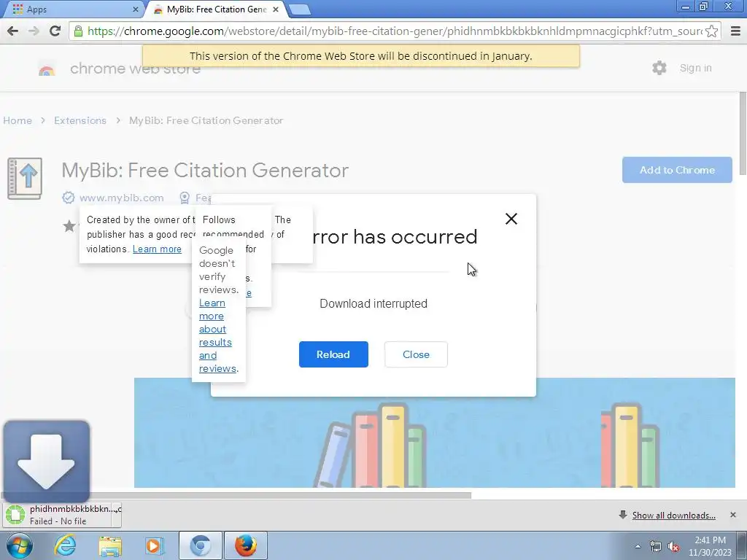This screenshot has height=560, width=747.
Task: Launch Internet Explorer from the taskbar
Action: pyautogui.click(x=65, y=545)
